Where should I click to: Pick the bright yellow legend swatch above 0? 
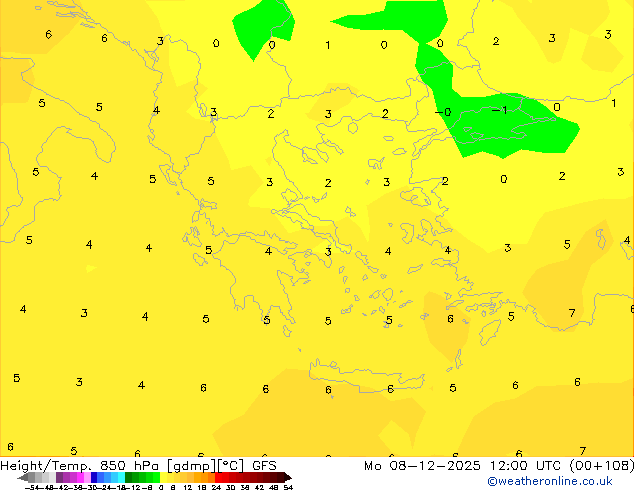(163, 477)
